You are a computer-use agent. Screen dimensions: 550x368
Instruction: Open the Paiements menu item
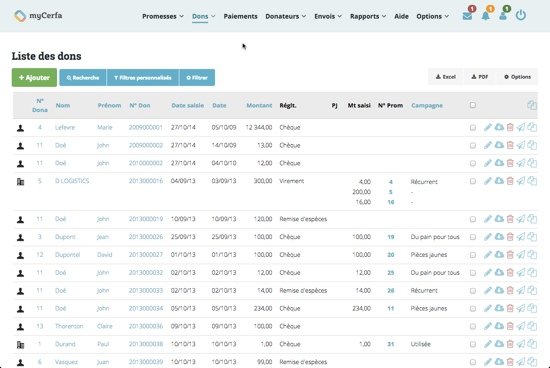tap(240, 16)
